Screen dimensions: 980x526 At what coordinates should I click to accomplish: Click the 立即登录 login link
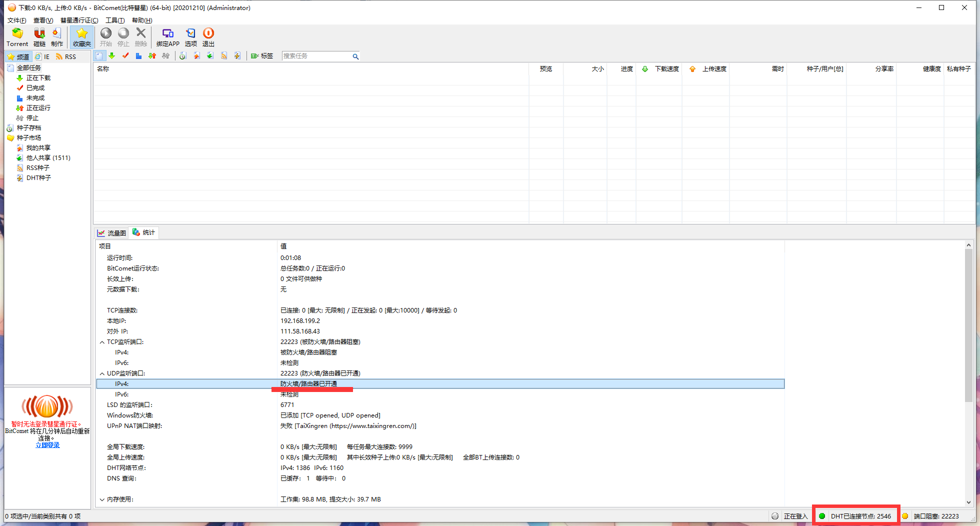point(47,445)
